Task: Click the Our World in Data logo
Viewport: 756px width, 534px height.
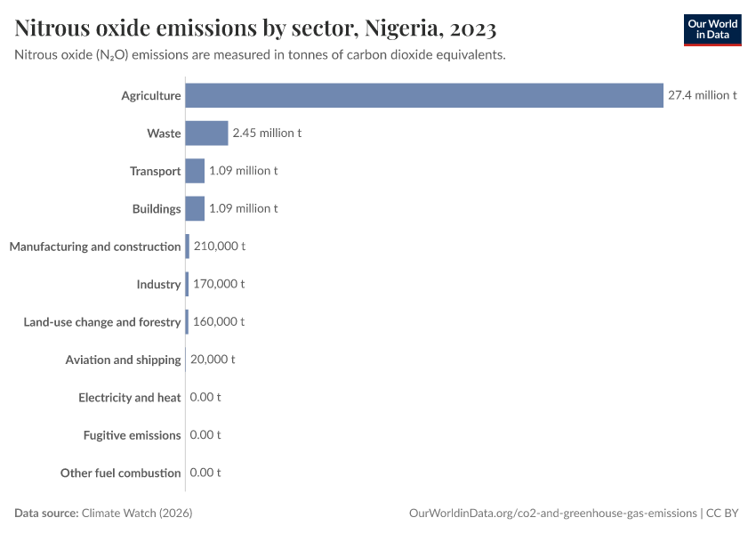Action: 712,29
